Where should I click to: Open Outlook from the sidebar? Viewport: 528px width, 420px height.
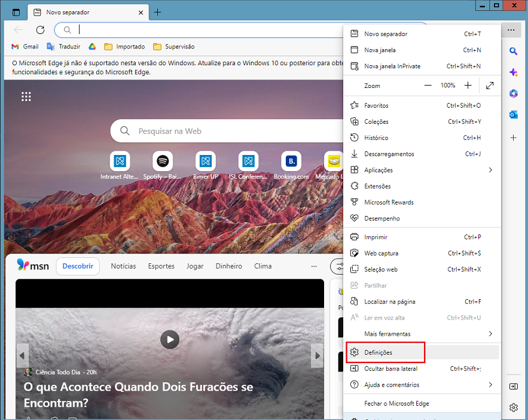(513, 114)
